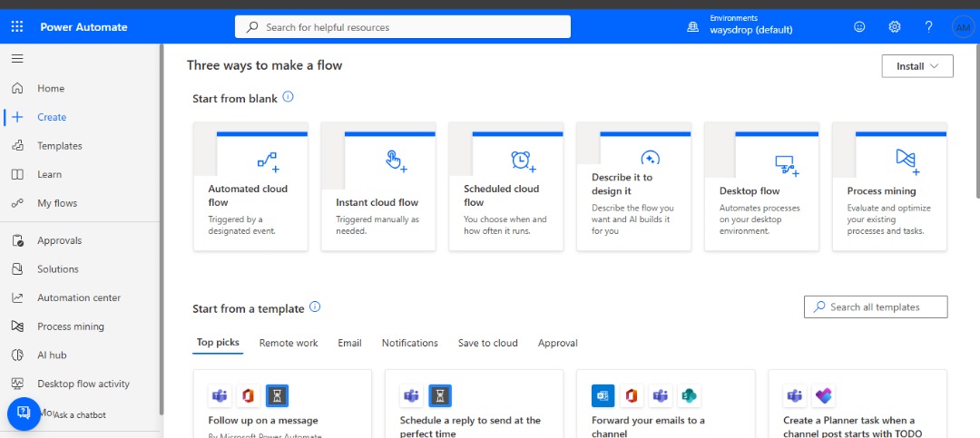This screenshot has width=980, height=438.
Task: Select the Remote work tab
Action: 289,343
